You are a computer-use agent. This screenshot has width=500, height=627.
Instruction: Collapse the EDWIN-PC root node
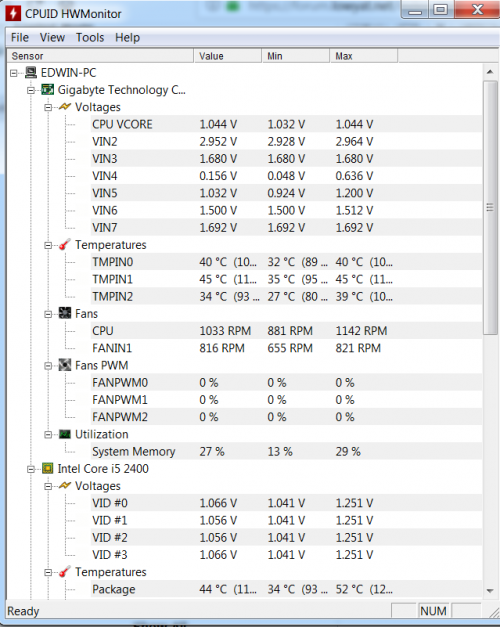(x=14, y=73)
